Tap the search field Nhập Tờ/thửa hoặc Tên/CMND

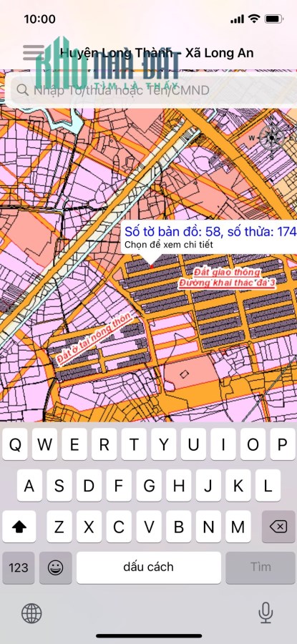point(150,90)
